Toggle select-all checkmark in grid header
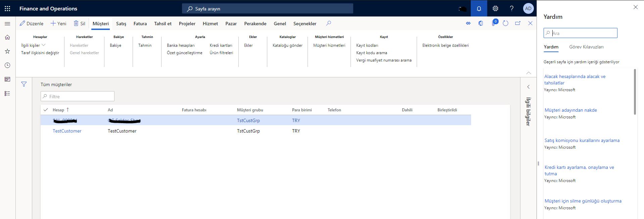 click(46, 110)
